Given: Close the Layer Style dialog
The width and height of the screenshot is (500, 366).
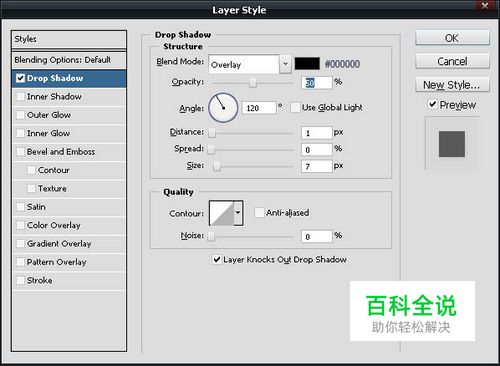Looking at the screenshot, I should point(485,5).
